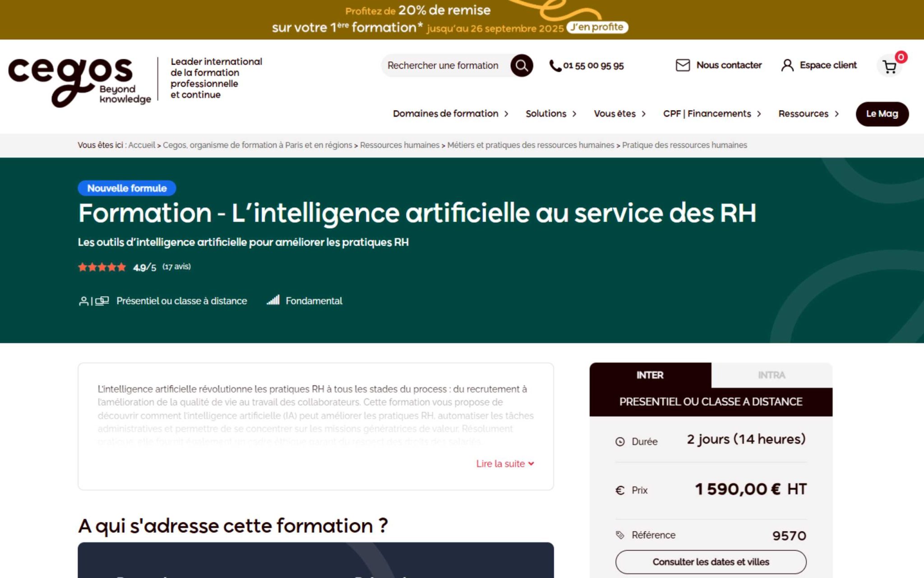Open the shopping cart icon
Screen dimensions: 924x578
click(x=889, y=67)
